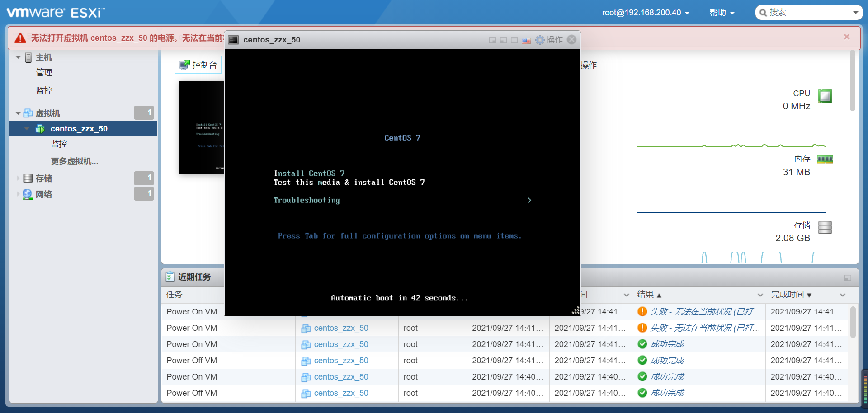This screenshot has height=413, width=868.
Task: Open centos_zzx_50 link in last Power Off VM row
Action: pyautogui.click(x=341, y=393)
